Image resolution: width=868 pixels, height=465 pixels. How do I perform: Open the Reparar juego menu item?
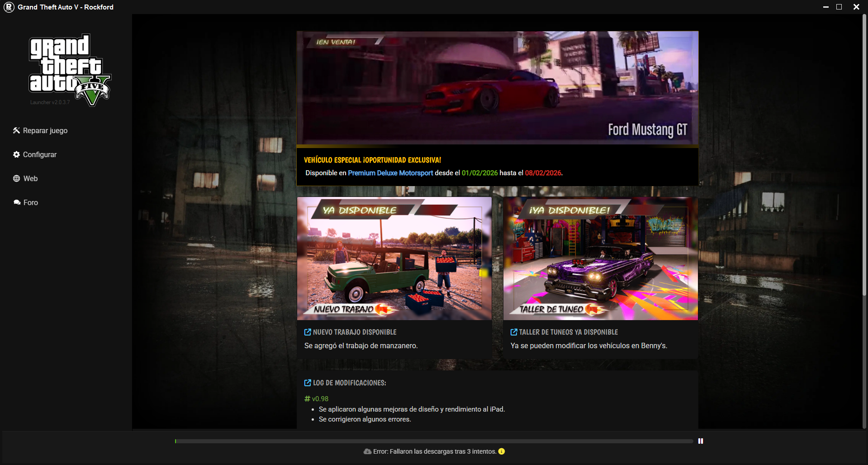coord(45,130)
